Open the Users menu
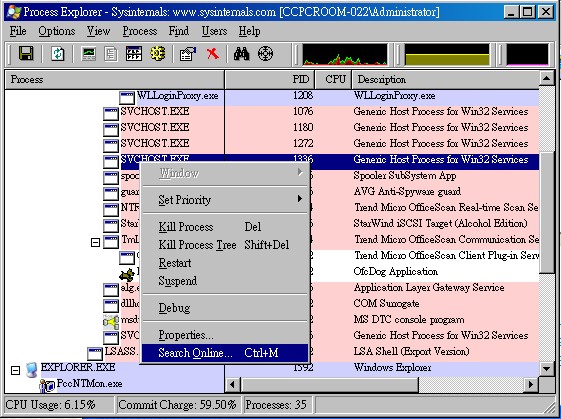 pyautogui.click(x=214, y=31)
